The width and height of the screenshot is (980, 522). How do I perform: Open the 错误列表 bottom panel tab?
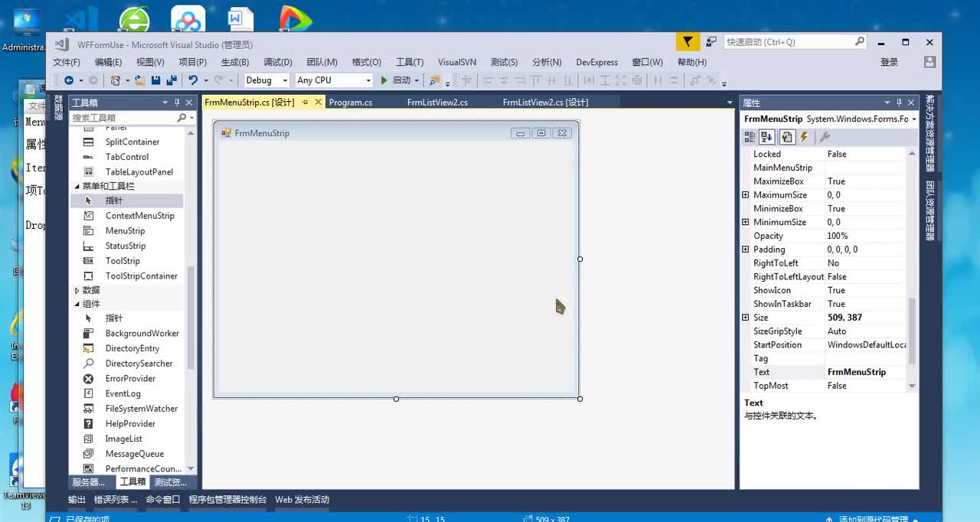point(116,499)
